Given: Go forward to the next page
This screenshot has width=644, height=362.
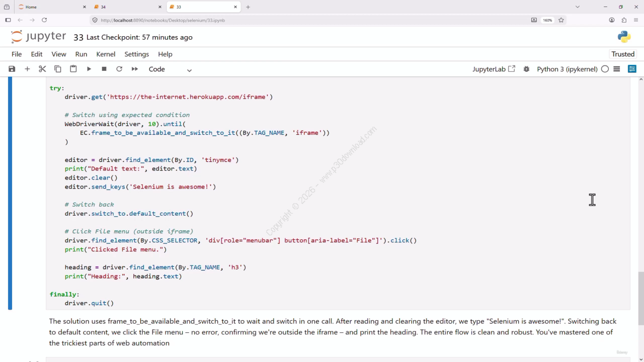Looking at the screenshot, I should (x=32, y=20).
